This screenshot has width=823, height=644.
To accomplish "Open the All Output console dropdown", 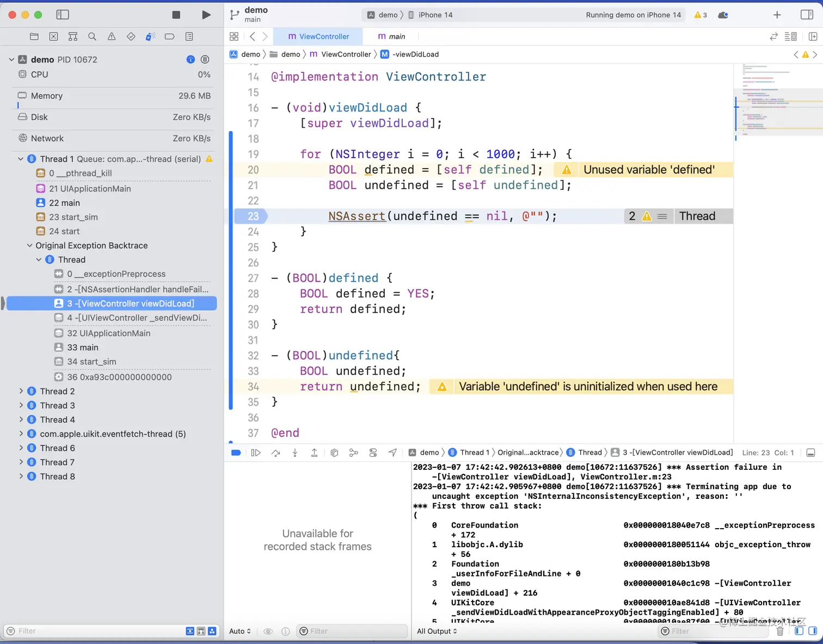I will (437, 631).
